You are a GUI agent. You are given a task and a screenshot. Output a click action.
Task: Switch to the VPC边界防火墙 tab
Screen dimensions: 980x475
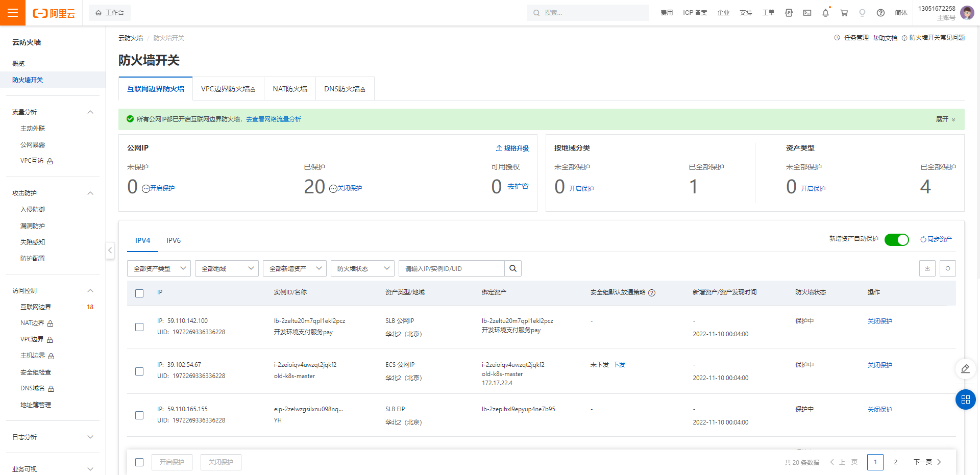(228, 89)
